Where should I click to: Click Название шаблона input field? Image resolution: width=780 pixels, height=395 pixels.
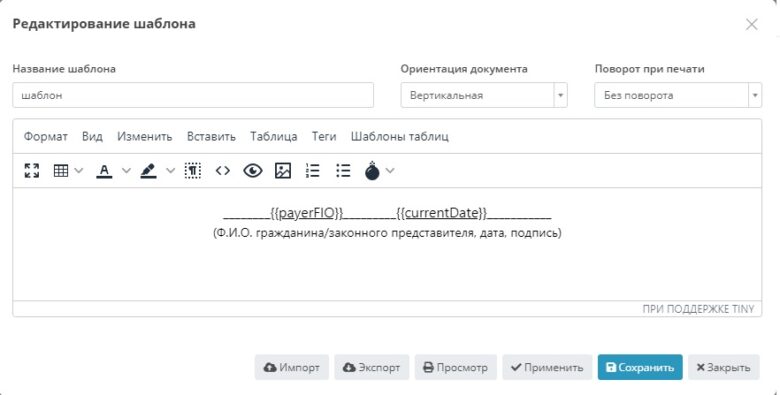(193, 95)
